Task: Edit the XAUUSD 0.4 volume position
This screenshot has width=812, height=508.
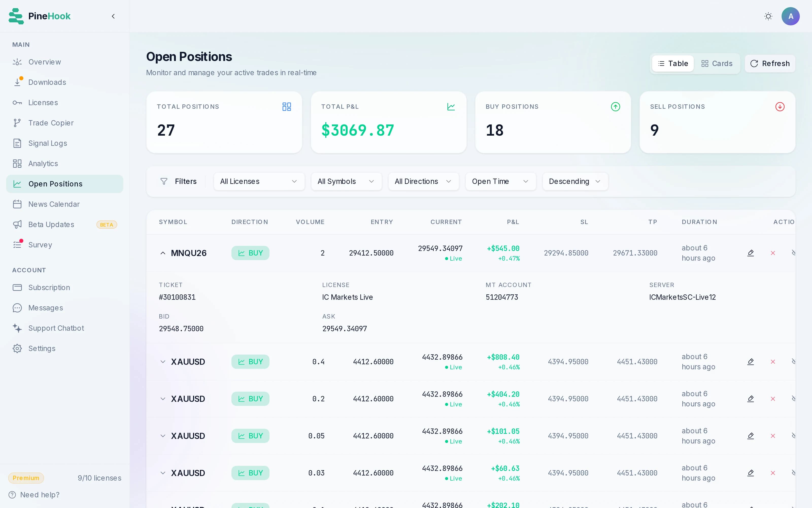Action: coord(751,362)
